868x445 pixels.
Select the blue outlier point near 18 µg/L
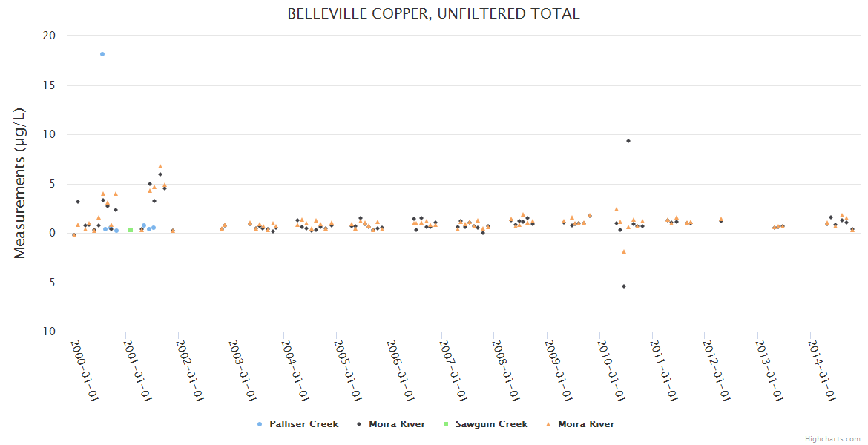click(102, 54)
